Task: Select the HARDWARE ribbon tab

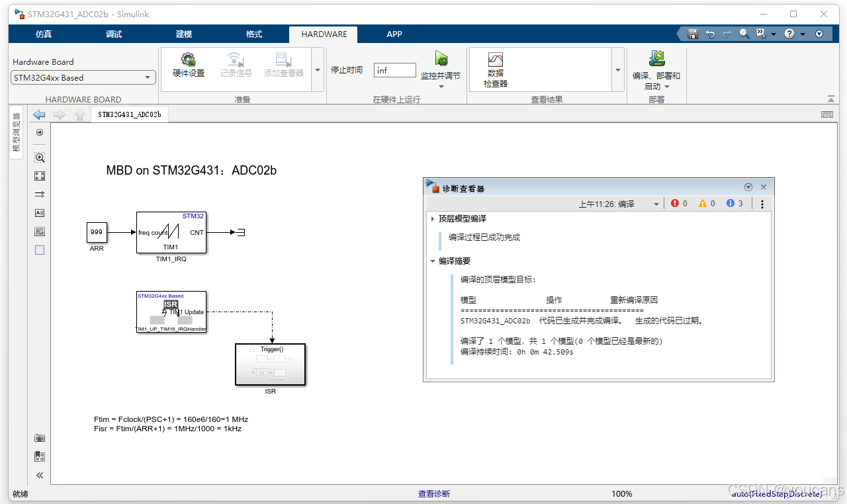Action: (x=324, y=34)
